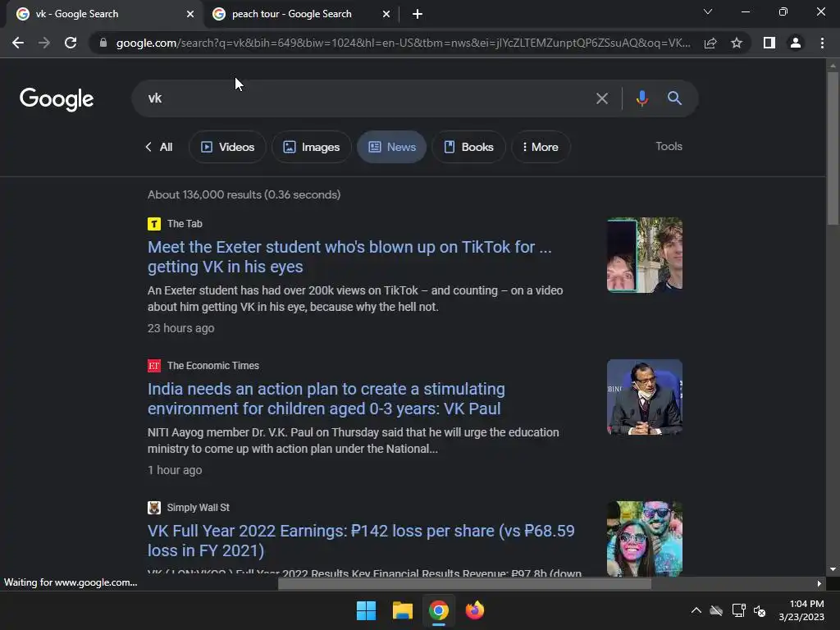Select the Books search filter

click(x=468, y=148)
